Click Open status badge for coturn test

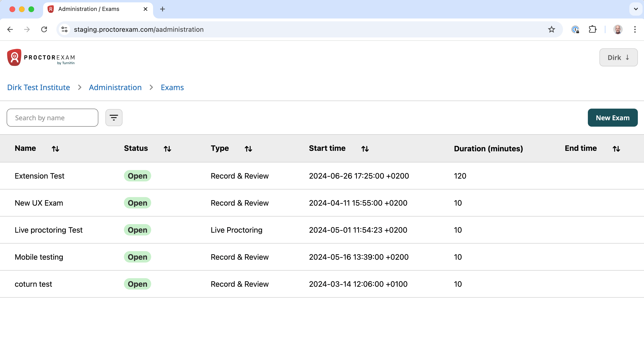(137, 284)
